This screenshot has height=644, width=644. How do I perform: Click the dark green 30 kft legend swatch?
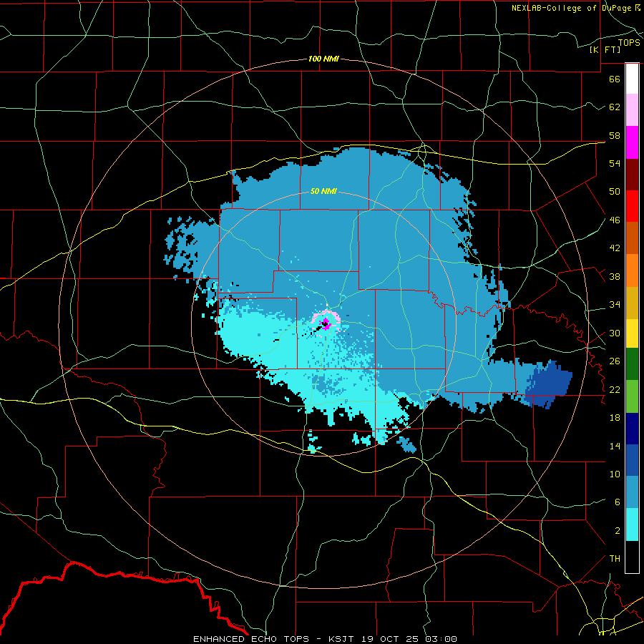pyautogui.click(x=632, y=364)
